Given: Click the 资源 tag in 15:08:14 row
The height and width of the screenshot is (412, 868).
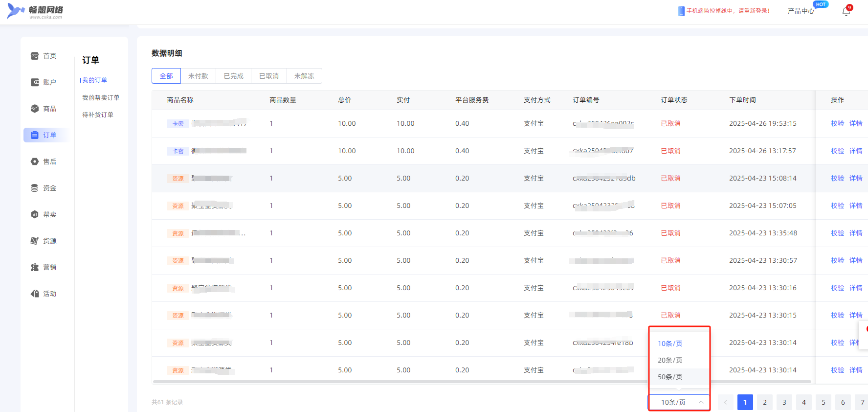Looking at the screenshot, I should pyautogui.click(x=178, y=179).
